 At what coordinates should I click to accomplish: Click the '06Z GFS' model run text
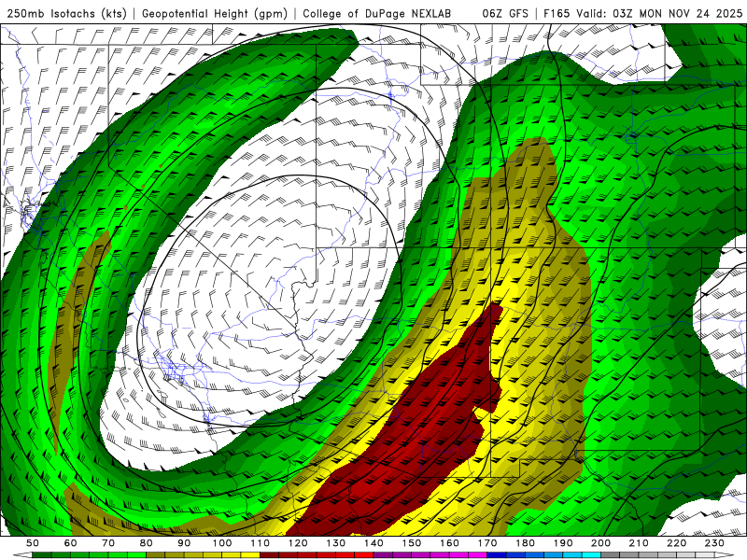(x=505, y=14)
